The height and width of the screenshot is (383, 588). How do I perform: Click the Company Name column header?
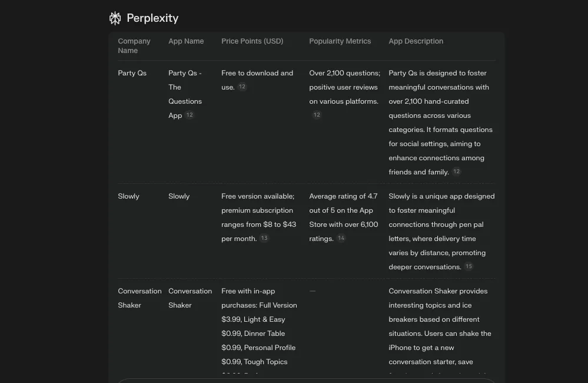tap(134, 46)
